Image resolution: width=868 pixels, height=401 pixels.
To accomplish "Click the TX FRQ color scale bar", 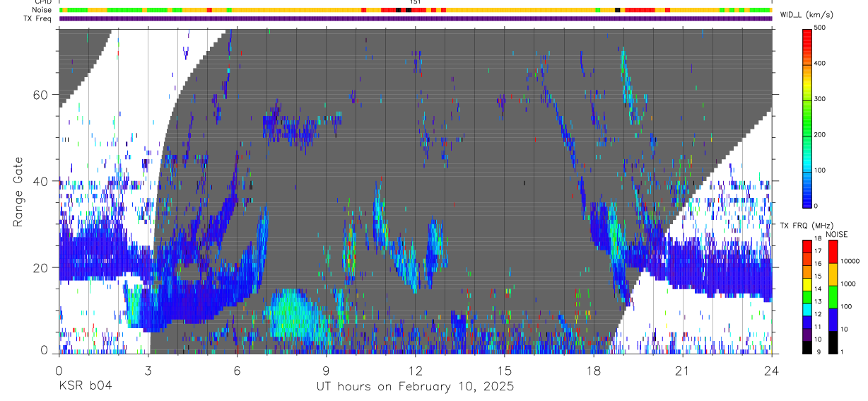I will tap(807, 297).
